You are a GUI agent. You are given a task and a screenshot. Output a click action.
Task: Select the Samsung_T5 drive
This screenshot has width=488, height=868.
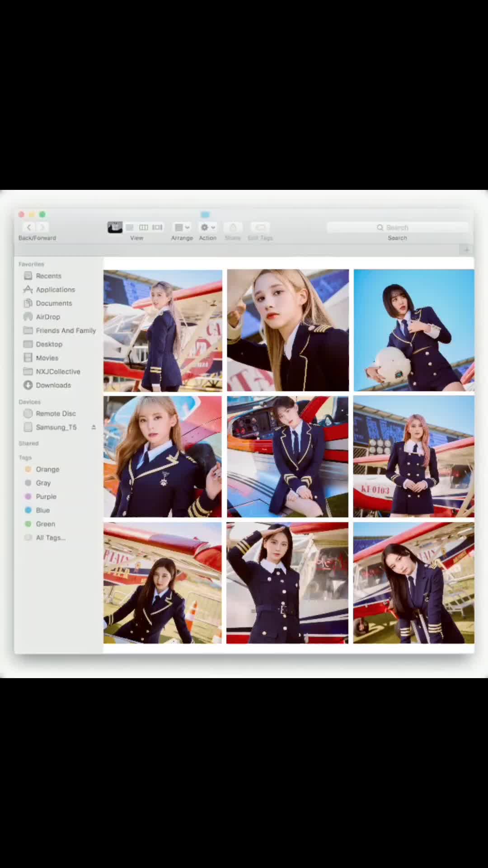point(50,427)
